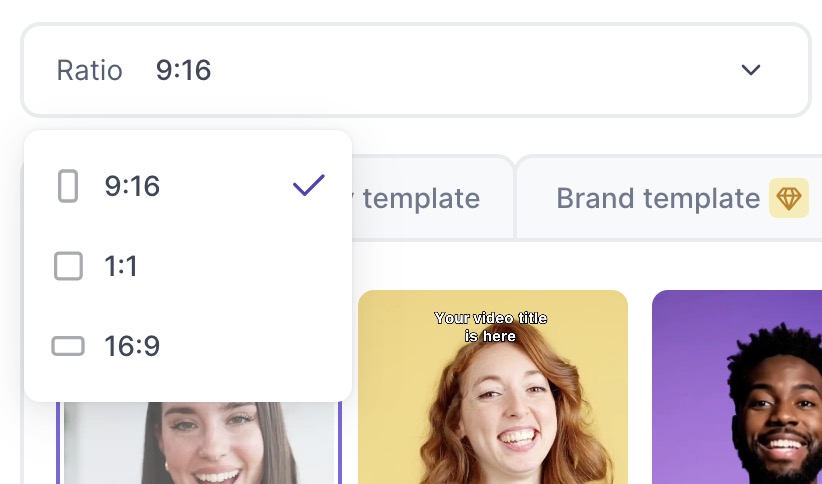Click the square icon beside 1:1
Image resolution: width=822 pixels, height=484 pixels.
68,266
